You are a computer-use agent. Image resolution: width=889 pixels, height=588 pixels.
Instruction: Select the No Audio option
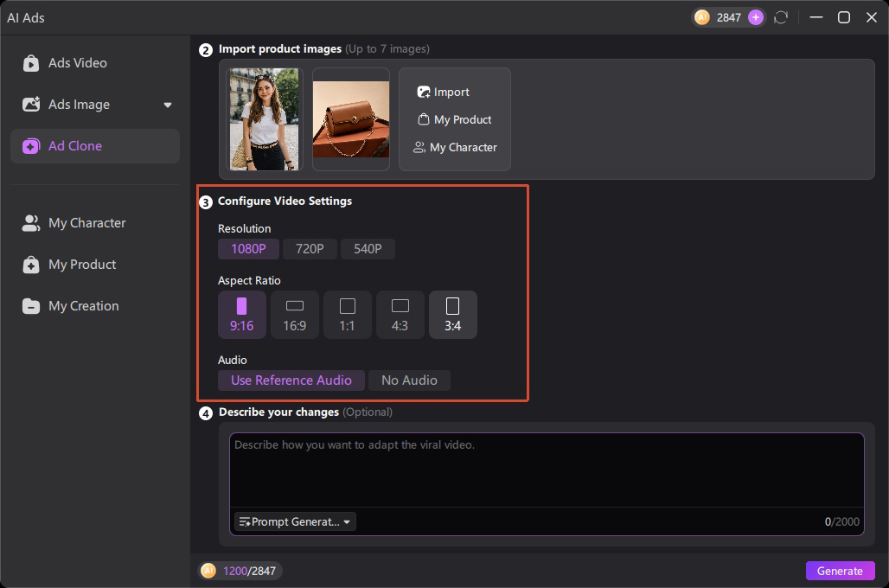[x=409, y=380]
